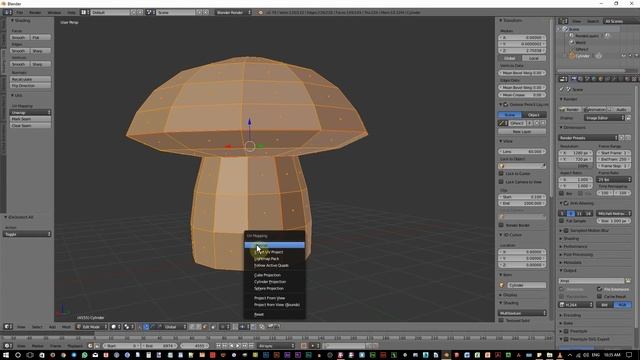Screen dimensions: 640x360
Task: Click the output folder browse icon
Action: (628, 281)
